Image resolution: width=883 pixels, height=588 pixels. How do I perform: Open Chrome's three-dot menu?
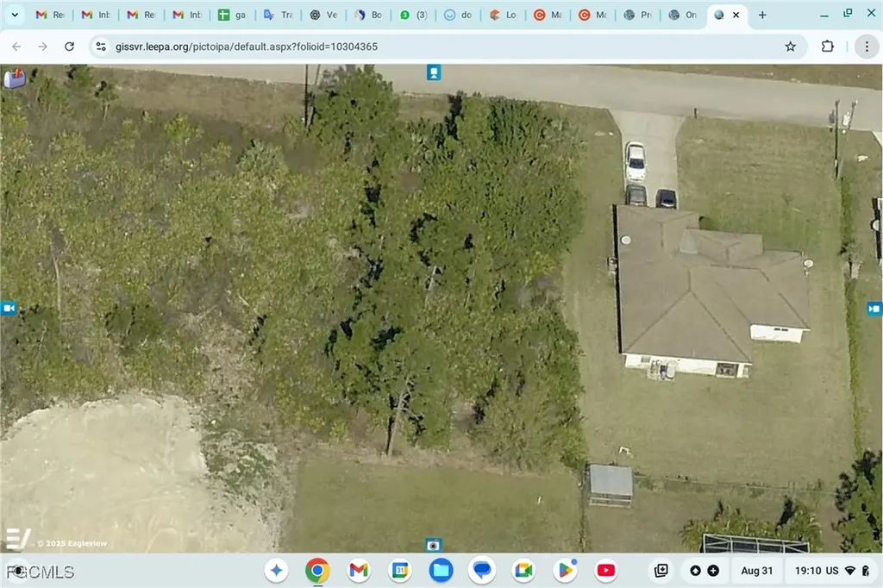coord(867,47)
